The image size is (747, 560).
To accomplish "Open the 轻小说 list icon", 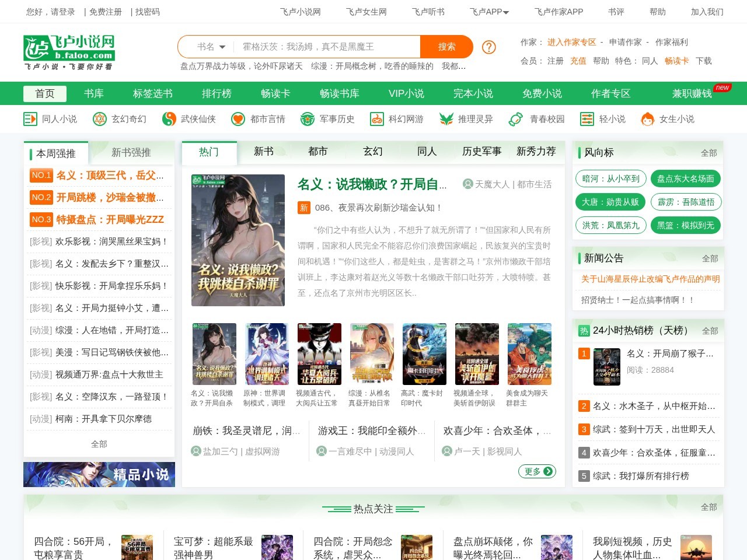I will coord(587,119).
